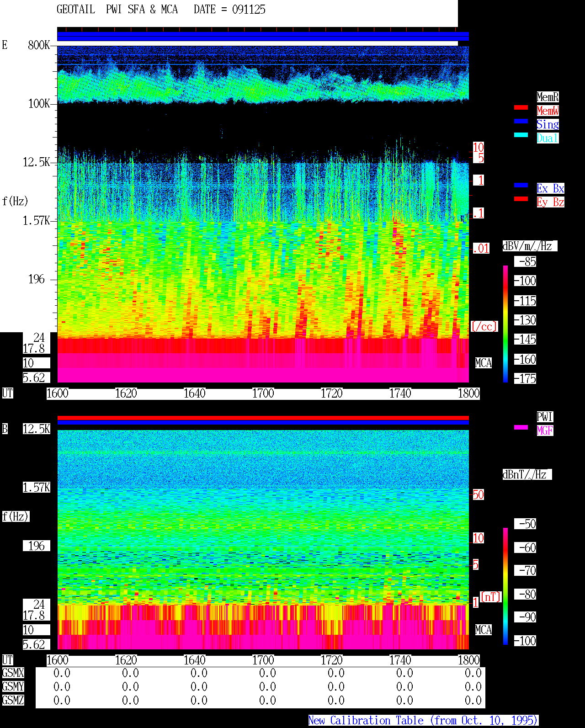Click the magenta MGF legend swatch
The height and width of the screenshot is (728, 585).
[521, 427]
